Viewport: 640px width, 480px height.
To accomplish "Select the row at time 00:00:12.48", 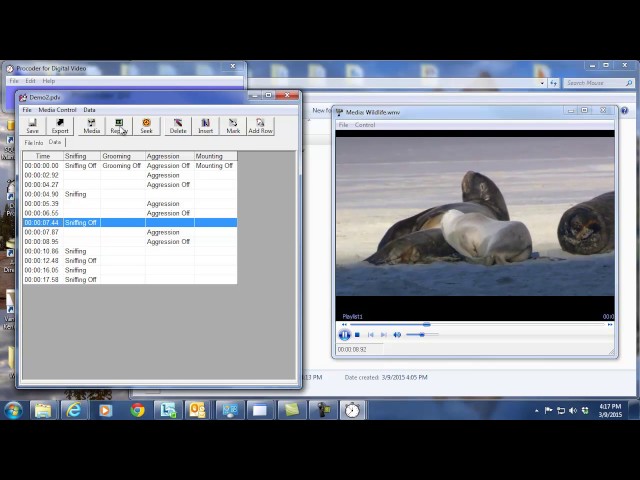I will [130, 260].
